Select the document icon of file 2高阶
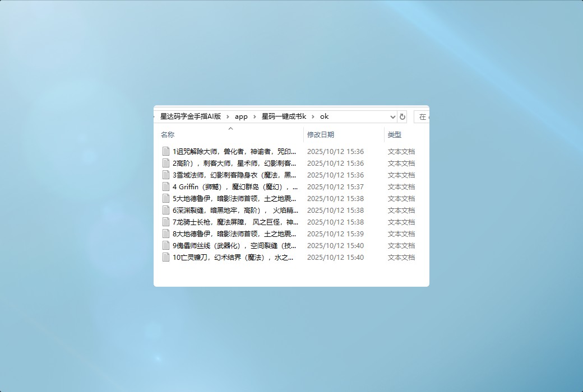The height and width of the screenshot is (392, 583). [x=166, y=163]
